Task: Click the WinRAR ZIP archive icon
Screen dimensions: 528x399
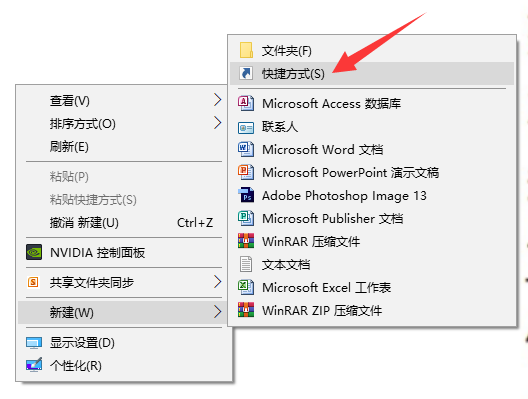Action: point(246,310)
